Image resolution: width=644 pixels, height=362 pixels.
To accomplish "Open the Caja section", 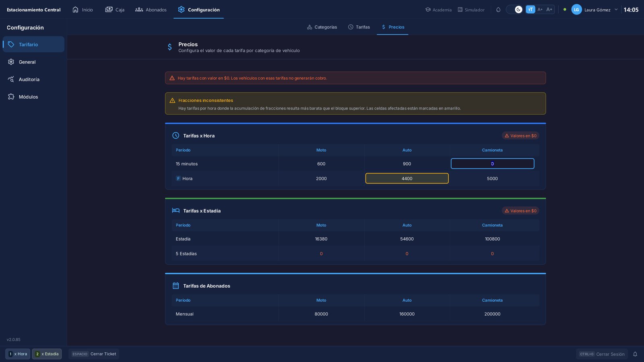I will (115, 10).
